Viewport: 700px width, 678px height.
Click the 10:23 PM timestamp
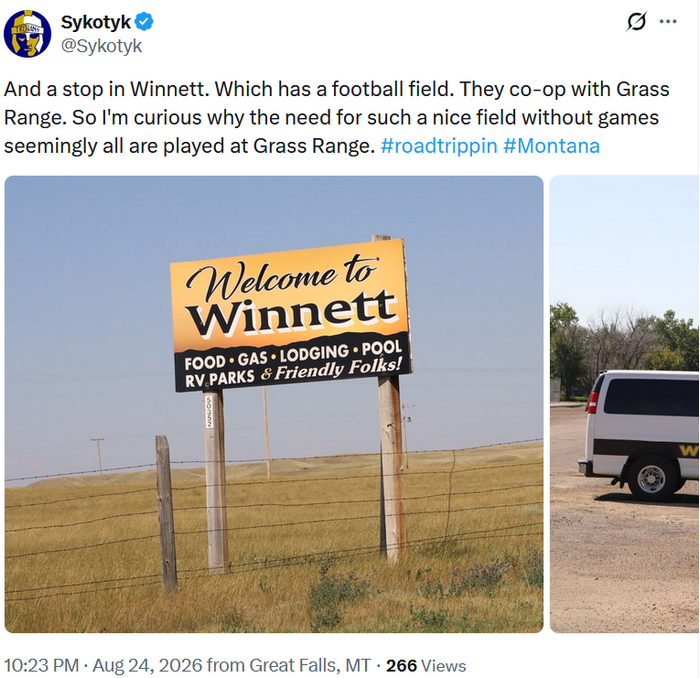(x=42, y=665)
